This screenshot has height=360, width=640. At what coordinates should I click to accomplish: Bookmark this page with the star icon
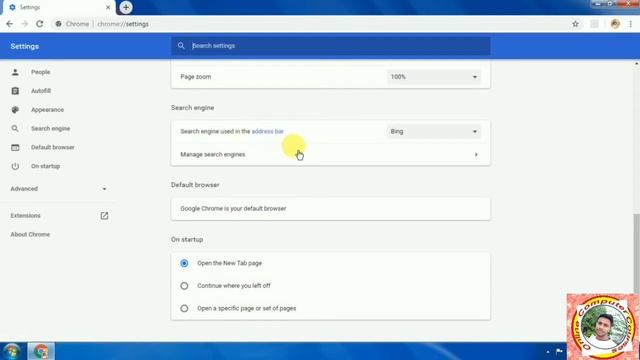coord(576,24)
